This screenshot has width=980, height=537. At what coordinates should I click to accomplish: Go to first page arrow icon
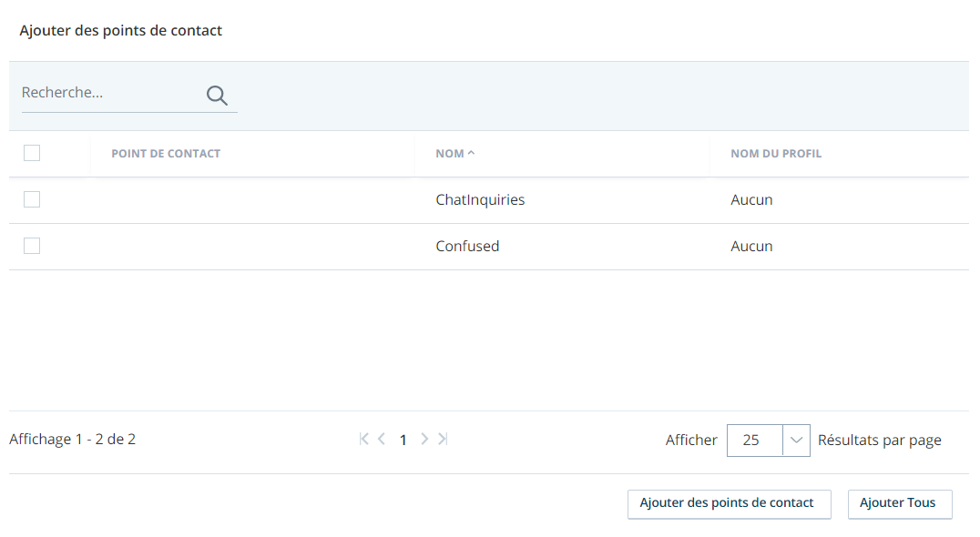coord(363,439)
